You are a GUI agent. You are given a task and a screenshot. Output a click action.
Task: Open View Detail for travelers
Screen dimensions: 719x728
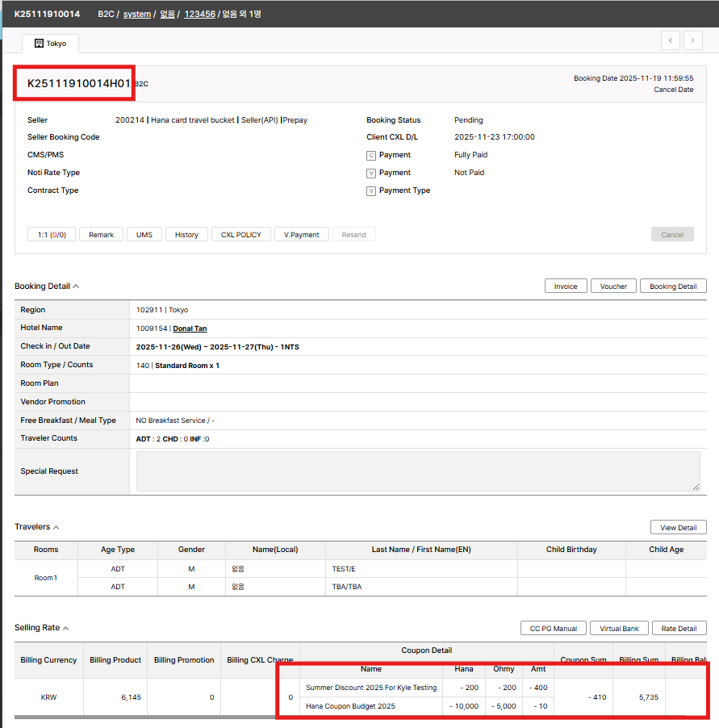point(678,528)
